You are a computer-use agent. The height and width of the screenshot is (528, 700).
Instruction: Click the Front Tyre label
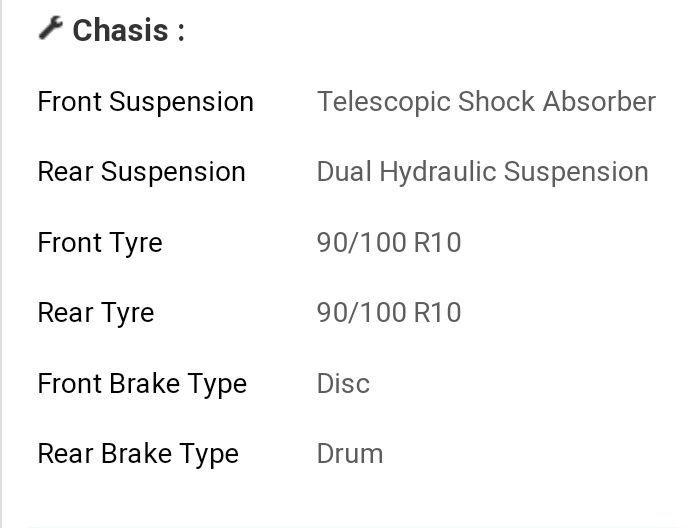pos(100,243)
